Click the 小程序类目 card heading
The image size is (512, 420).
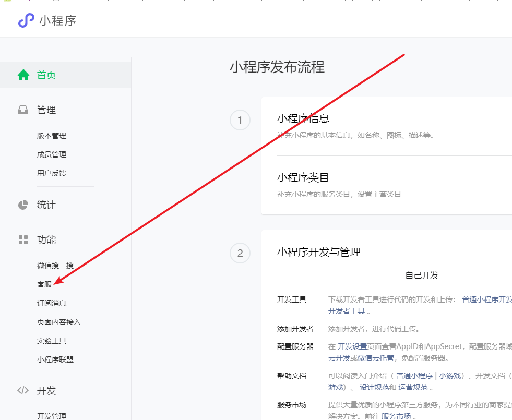tap(303, 177)
